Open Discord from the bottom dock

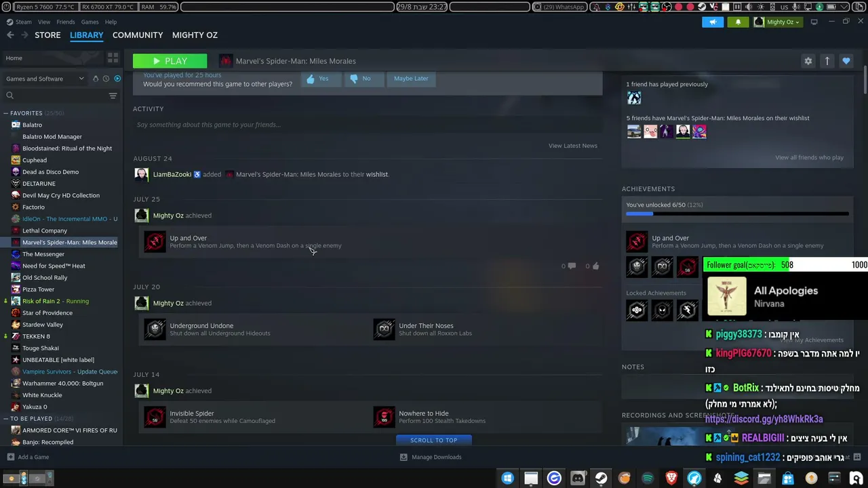578,479
